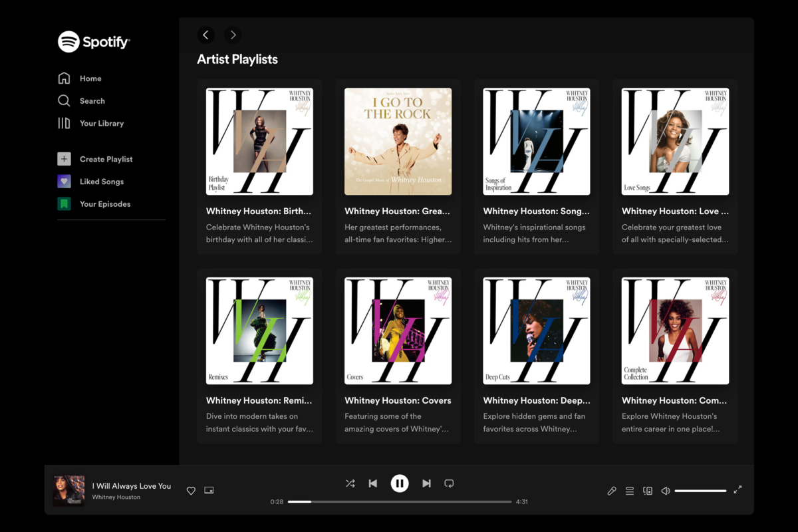798x532 pixels.
Task: Open Liked Songs heart icon
Action: click(x=64, y=182)
